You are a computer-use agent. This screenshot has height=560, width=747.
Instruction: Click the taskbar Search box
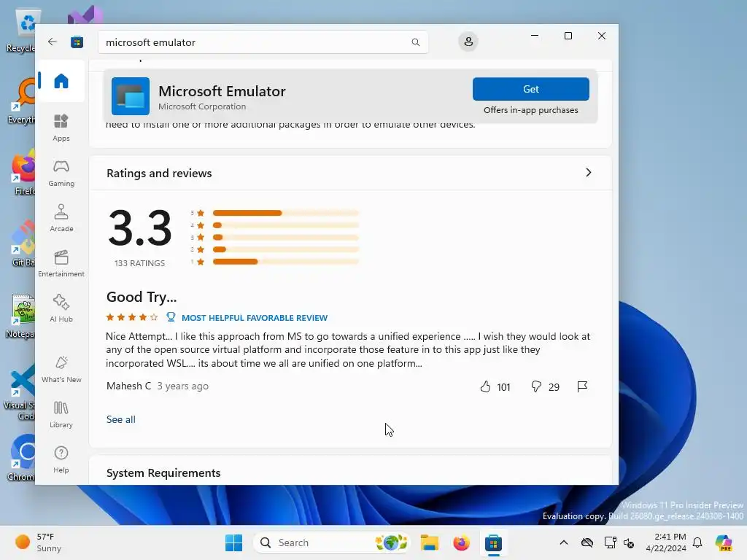click(333, 542)
